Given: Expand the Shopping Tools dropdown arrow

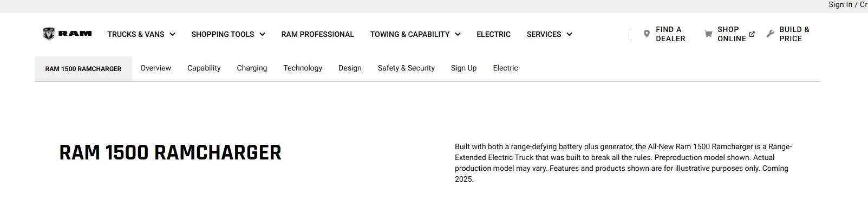Looking at the screenshot, I should tap(262, 34).
